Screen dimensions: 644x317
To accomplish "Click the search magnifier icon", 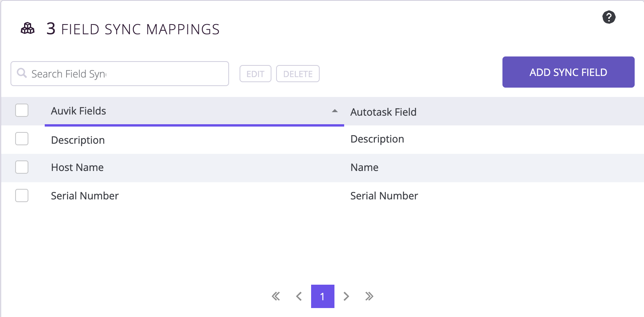I will pos(22,73).
